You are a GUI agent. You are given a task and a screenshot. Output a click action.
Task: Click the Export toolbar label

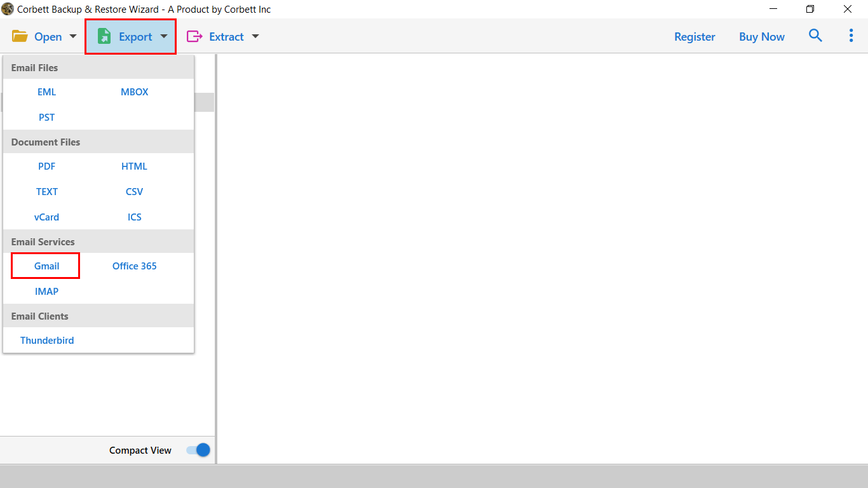pos(135,37)
